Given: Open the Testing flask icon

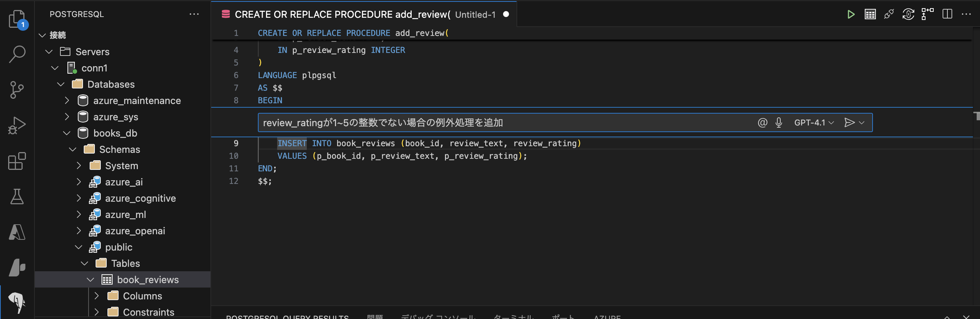Looking at the screenshot, I should point(17,197).
